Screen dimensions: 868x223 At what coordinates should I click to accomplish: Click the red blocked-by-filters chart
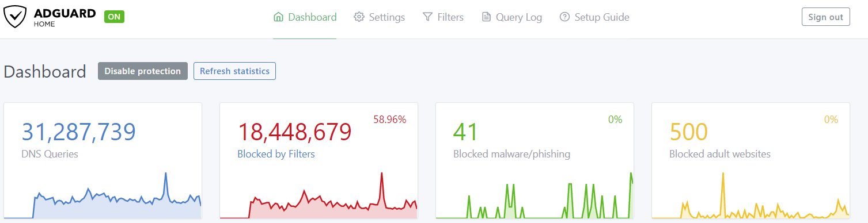(319, 195)
